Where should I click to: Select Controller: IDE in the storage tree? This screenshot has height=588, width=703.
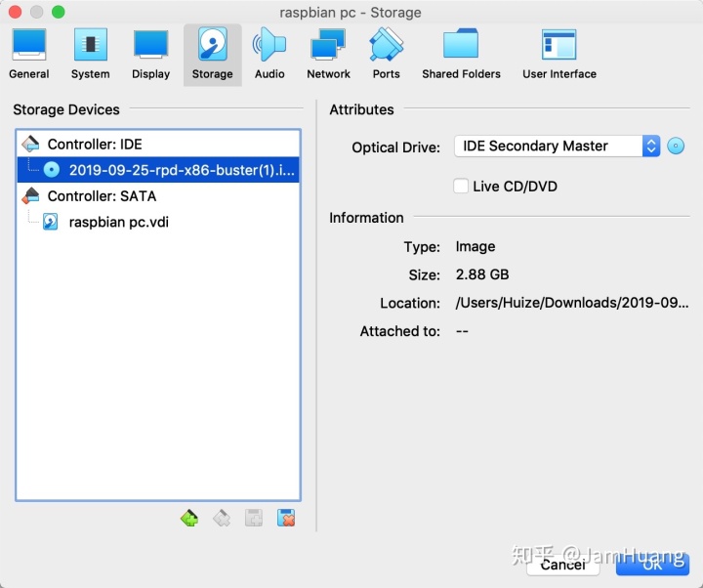click(x=158, y=144)
